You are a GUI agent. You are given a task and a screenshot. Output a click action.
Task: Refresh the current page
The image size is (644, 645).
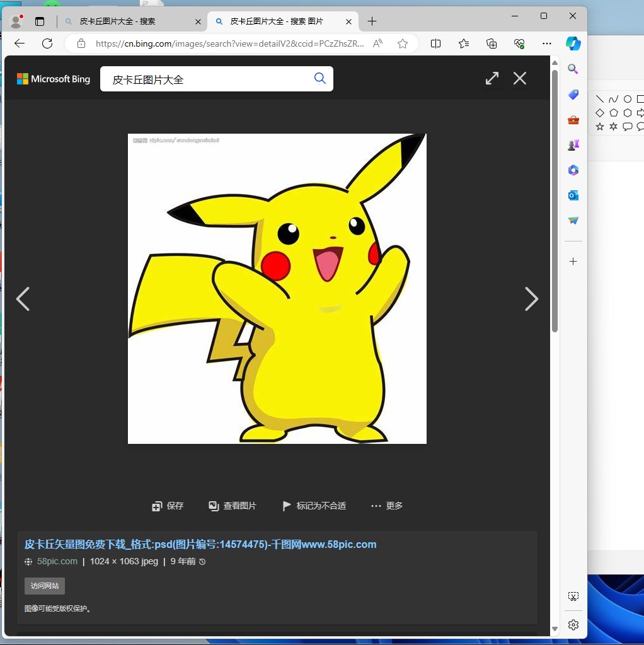click(47, 44)
